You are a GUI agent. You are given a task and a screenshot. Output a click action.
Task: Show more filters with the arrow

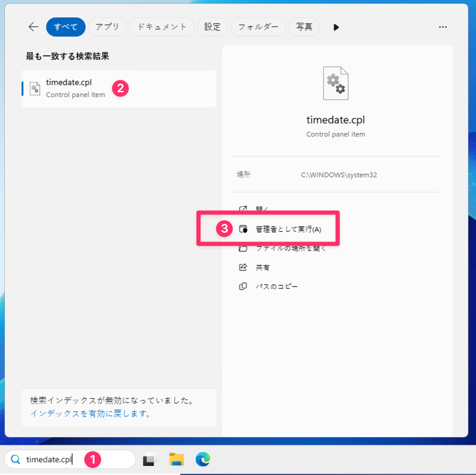pyautogui.click(x=336, y=28)
